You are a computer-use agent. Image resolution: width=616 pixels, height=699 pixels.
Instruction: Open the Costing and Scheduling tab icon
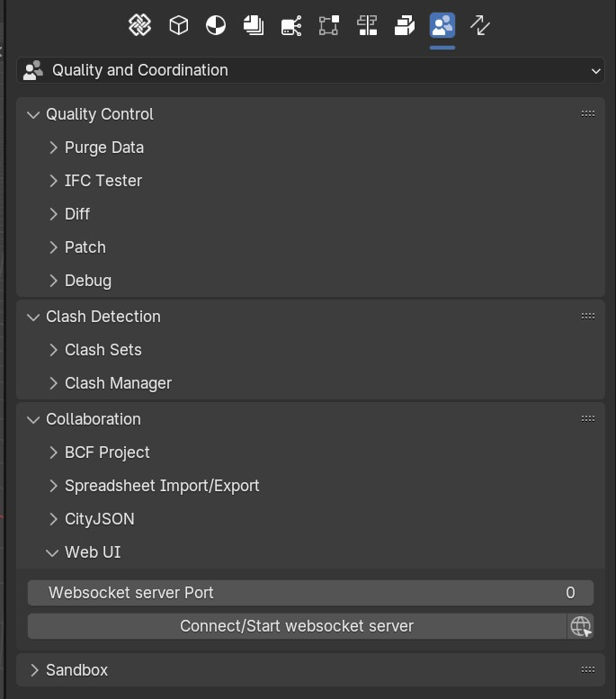click(367, 25)
